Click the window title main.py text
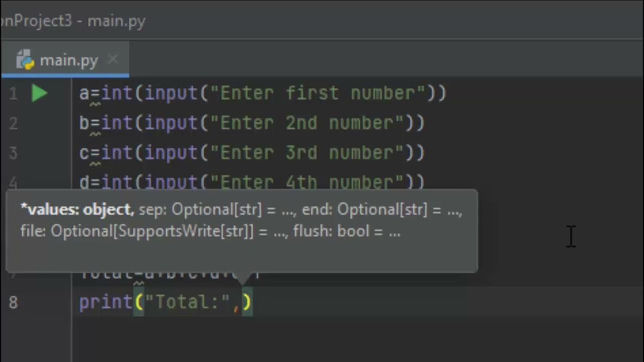644x362 pixels. coord(116,21)
